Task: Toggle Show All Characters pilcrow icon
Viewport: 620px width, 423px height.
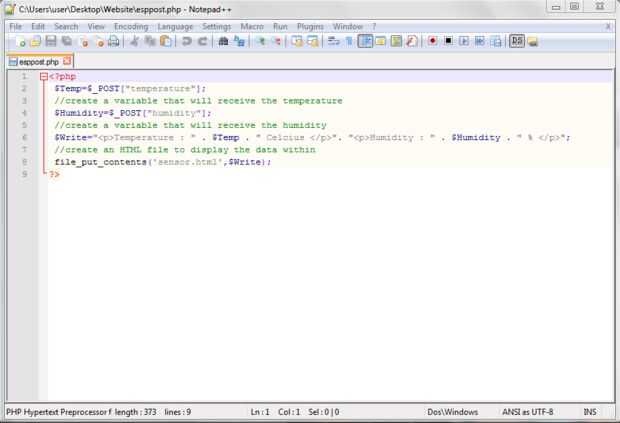Action: (349, 41)
